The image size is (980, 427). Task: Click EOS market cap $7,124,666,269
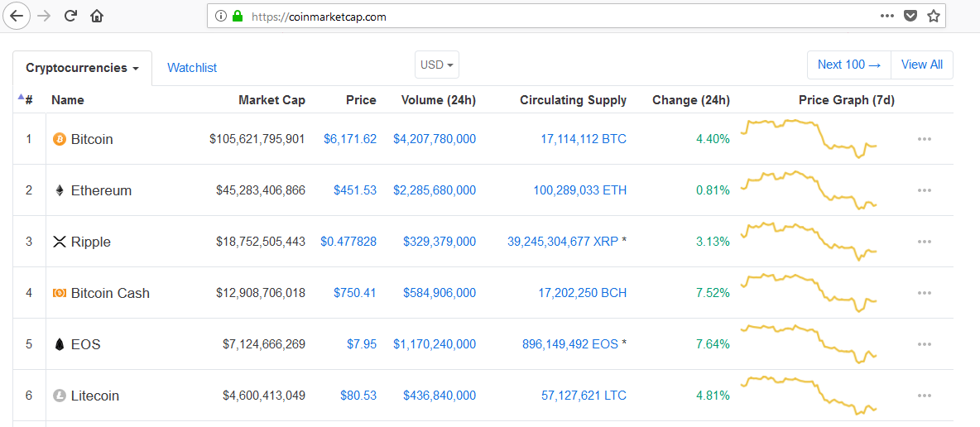pyautogui.click(x=264, y=344)
